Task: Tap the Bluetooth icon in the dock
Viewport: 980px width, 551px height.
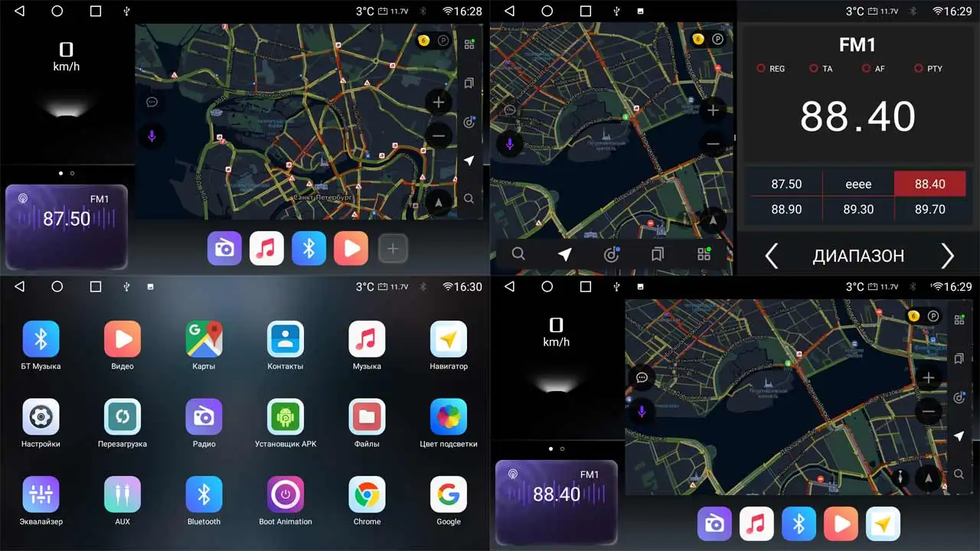Action: (309, 248)
